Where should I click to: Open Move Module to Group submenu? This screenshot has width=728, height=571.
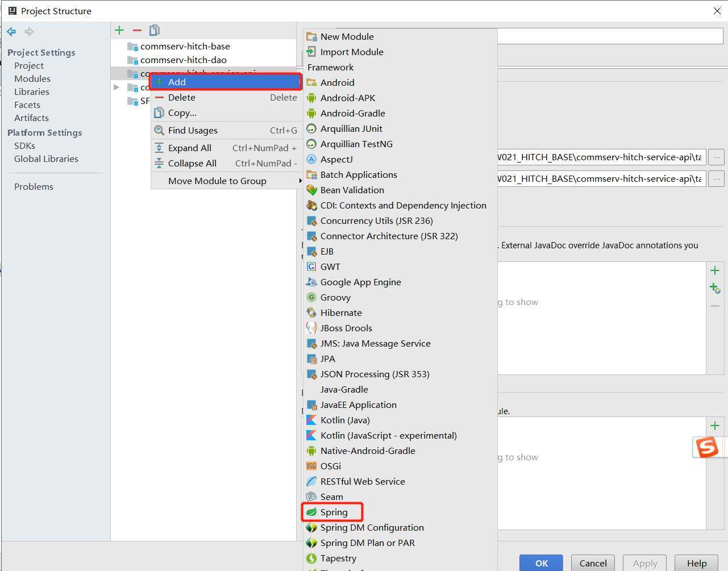pos(226,181)
